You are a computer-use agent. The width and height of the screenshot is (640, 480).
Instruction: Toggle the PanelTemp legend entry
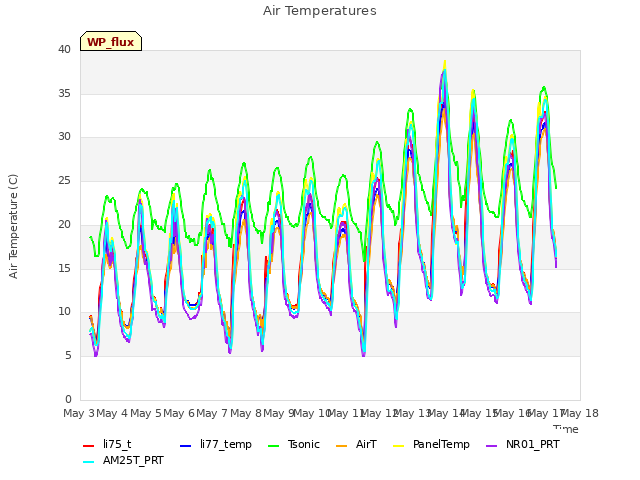click(431, 444)
